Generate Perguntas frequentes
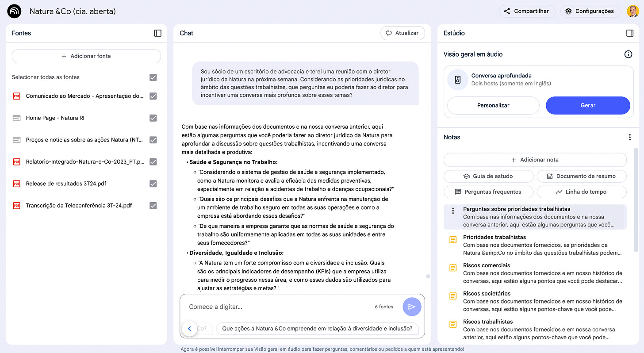The image size is (644, 353). pyautogui.click(x=488, y=192)
